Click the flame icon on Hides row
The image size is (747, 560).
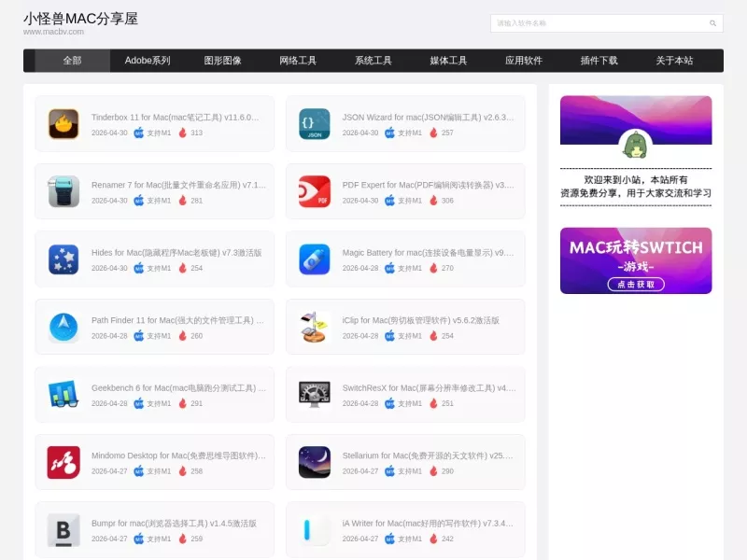pyautogui.click(x=182, y=268)
